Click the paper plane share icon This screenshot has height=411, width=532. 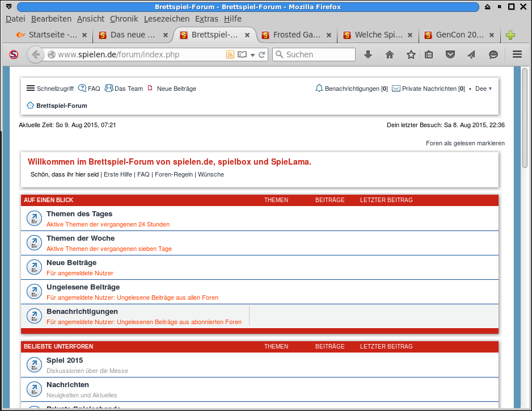472,54
